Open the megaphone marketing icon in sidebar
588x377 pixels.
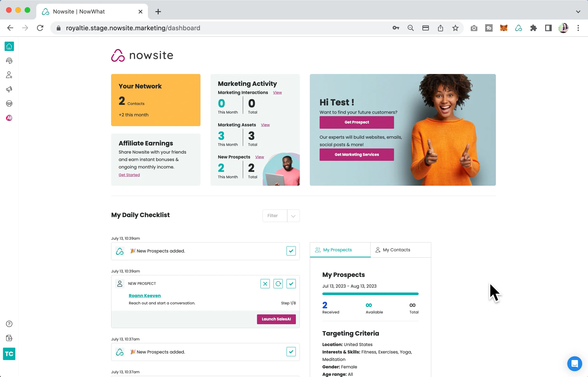tap(9, 89)
